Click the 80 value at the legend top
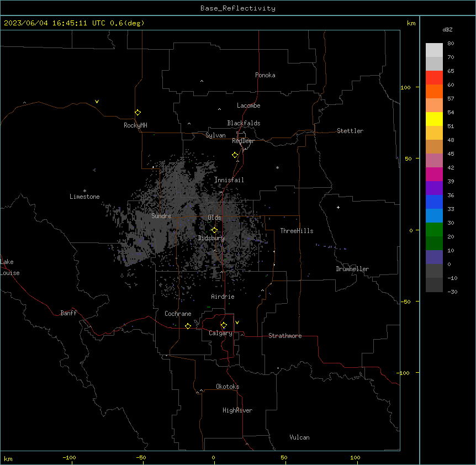 point(451,44)
